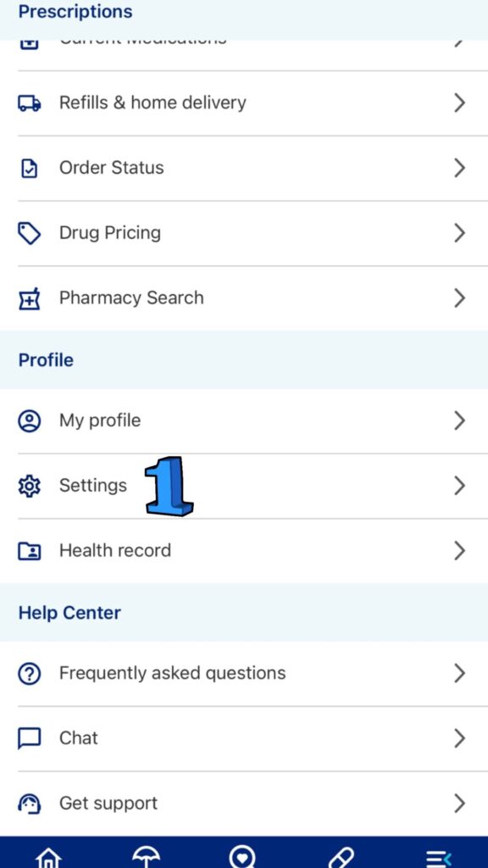Open Settings from the Profile section
Screen dimensions: 488x868
(x=93, y=485)
